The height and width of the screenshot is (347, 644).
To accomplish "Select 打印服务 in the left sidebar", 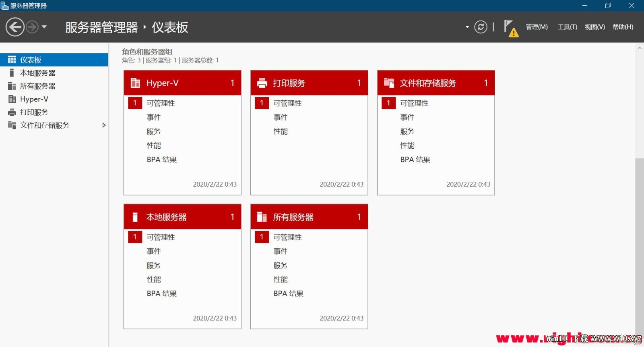I will tap(54, 112).
